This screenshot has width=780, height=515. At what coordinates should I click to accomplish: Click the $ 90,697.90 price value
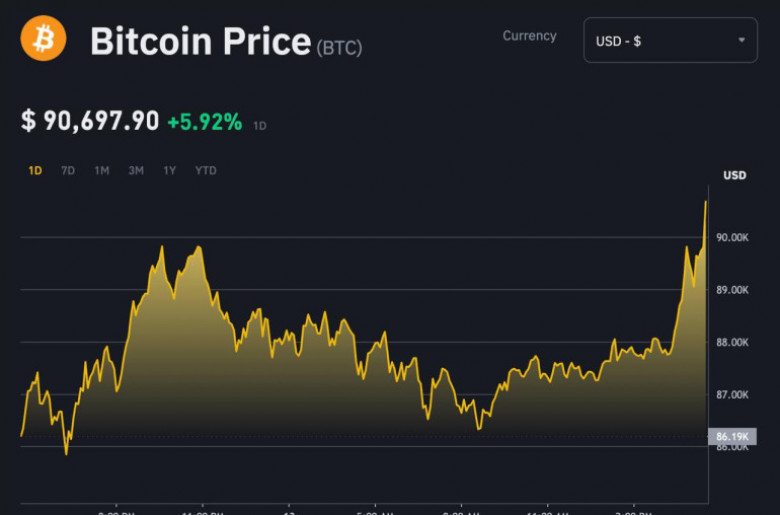pos(90,122)
